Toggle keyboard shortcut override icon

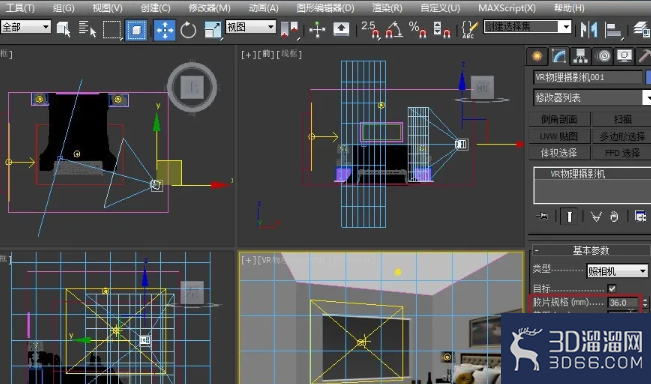[x=341, y=29]
